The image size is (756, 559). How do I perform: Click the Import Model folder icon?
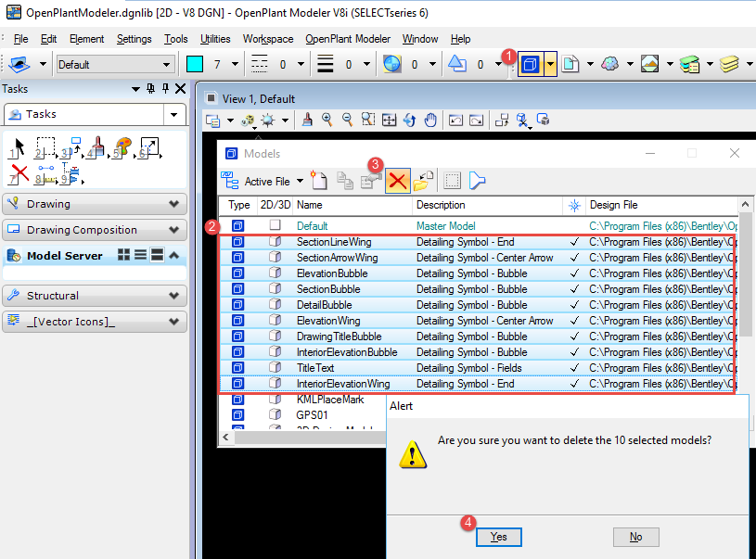[x=423, y=181]
